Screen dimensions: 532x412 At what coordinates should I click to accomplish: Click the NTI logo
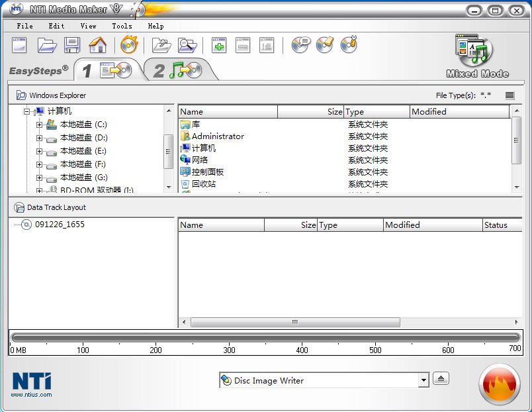[x=32, y=381]
